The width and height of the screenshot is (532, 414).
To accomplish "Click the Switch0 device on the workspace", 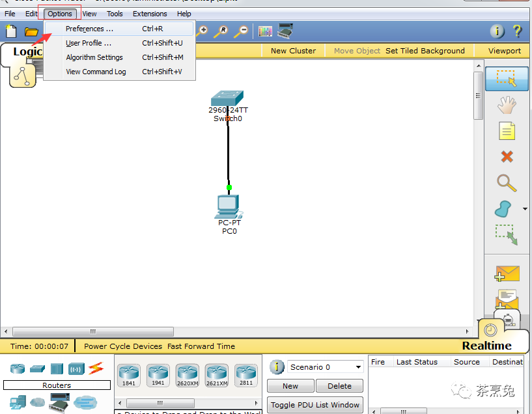I will pyautogui.click(x=227, y=99).
